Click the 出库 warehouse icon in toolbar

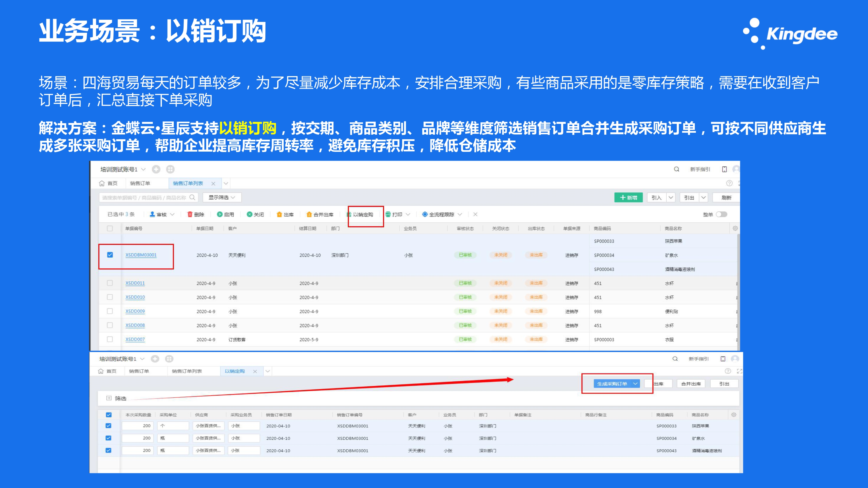(x=279, y=214)
